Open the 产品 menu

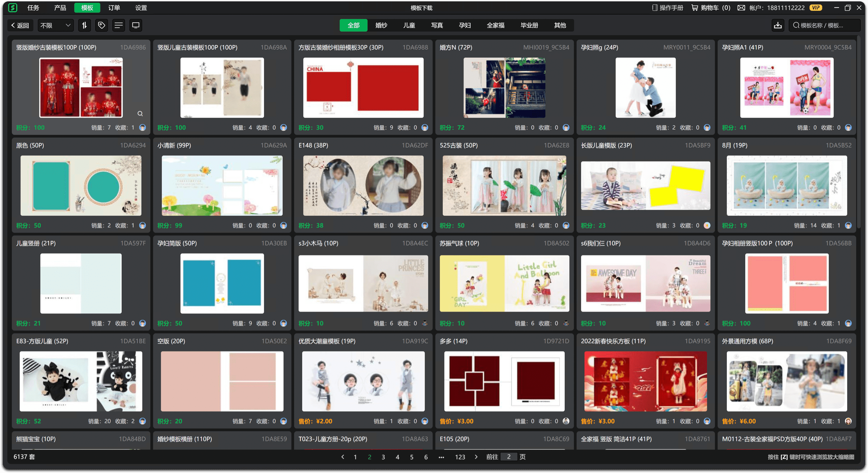[60, 8]
